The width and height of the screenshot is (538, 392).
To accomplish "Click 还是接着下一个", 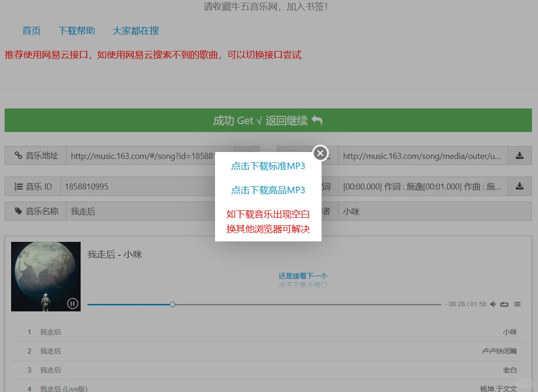I will point(303,275).
